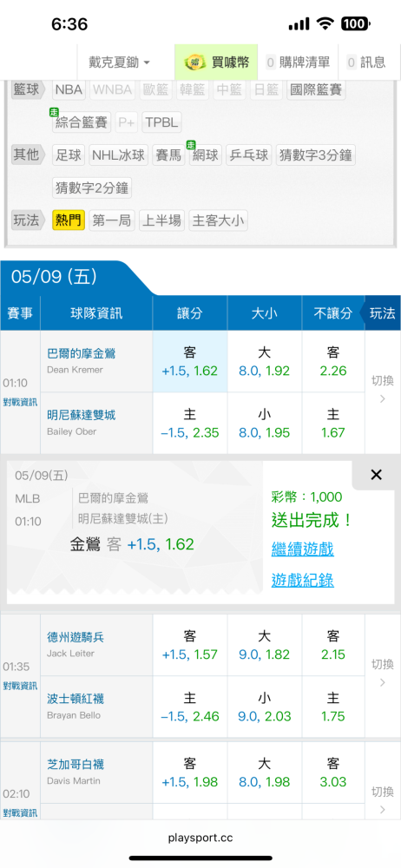401x868 pixels.
Task: Switch to the 上半場 play type
Action: click(x=161, y=220)
